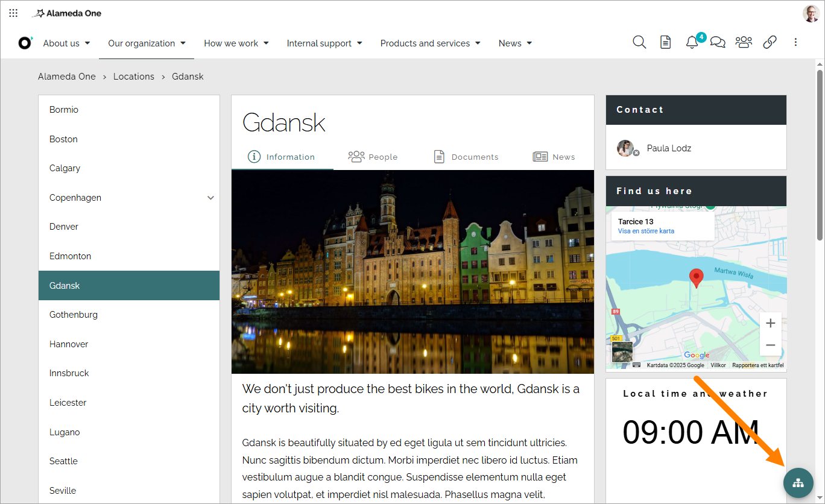
Task: Click 'Villkor' map terms link
Action: coord(718,365)
